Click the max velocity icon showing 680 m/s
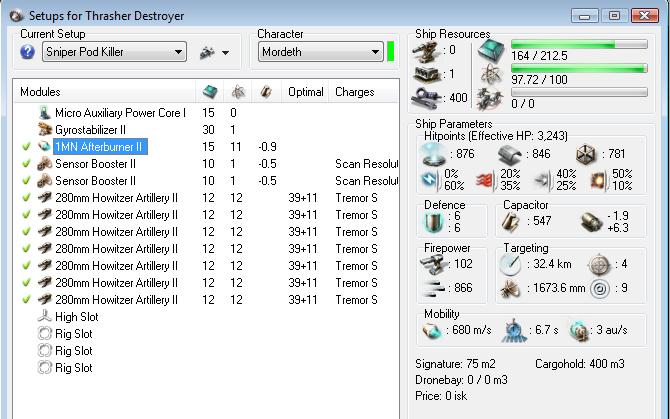 tap(432, 330)
